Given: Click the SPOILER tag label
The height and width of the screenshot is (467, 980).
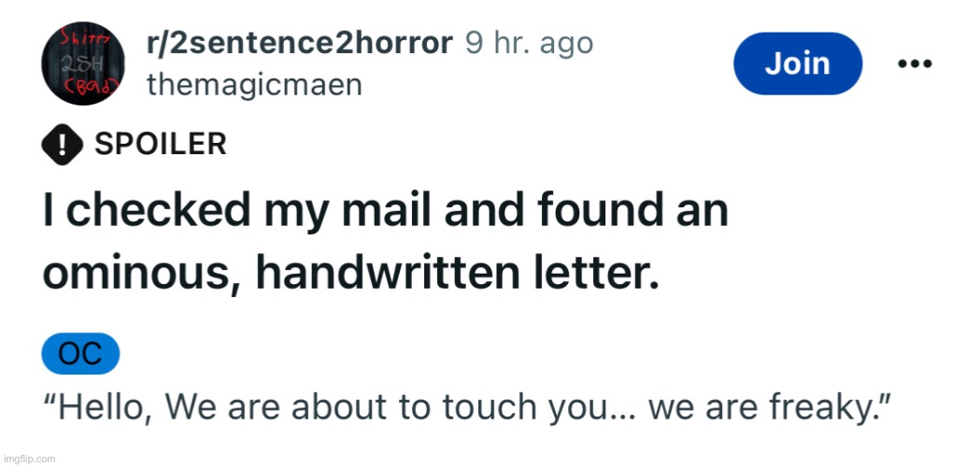Looking at the screenshot, I should (160, 145).
